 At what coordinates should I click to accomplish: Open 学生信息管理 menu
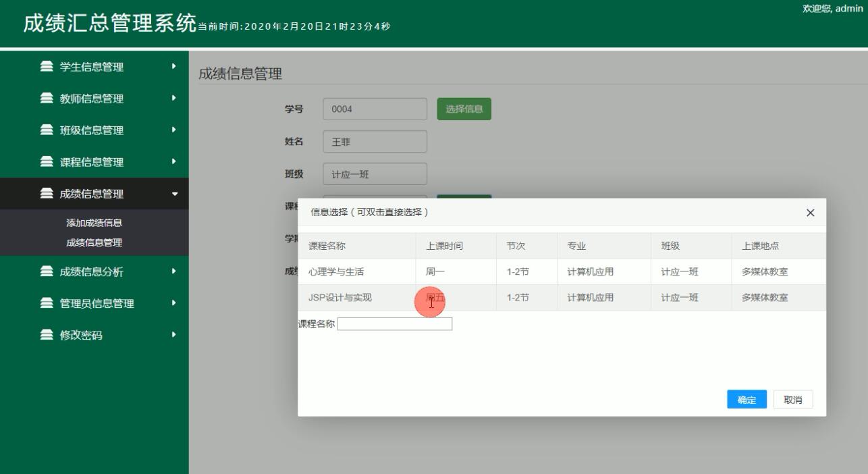coord(94,67)
